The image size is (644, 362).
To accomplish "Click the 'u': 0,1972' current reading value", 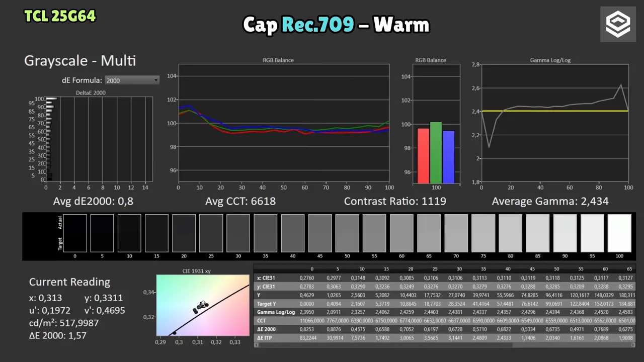I will (50, 311).
